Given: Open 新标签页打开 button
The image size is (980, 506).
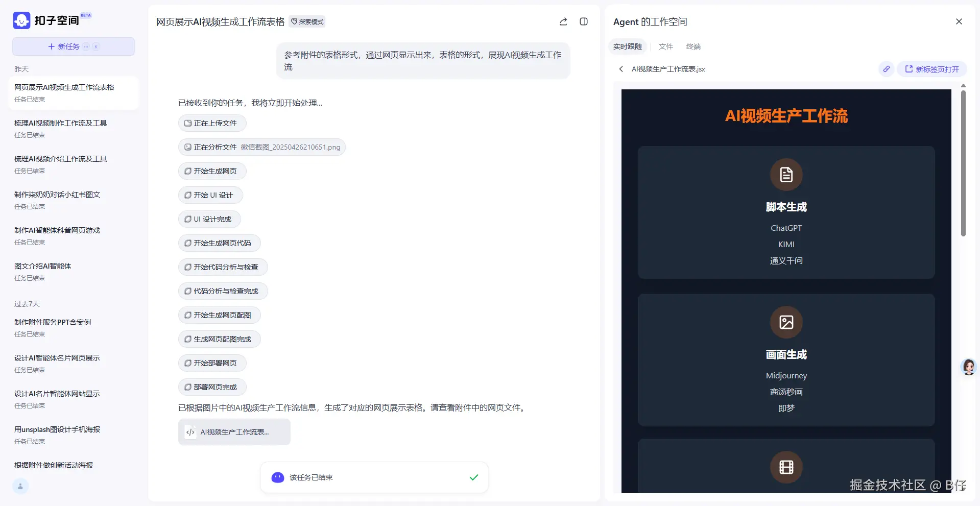Looking at the screenshot, I should click(932, 69).
